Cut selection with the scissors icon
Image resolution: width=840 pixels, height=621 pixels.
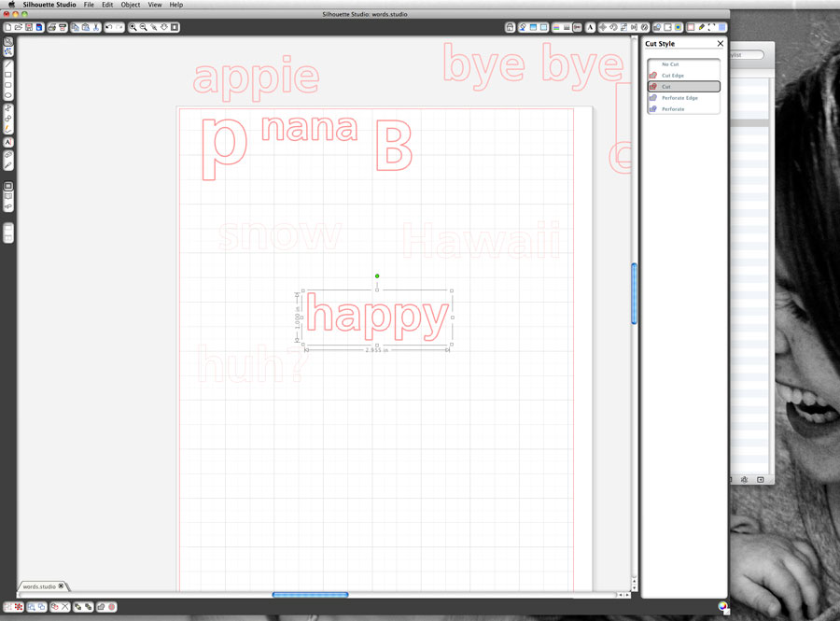click(96, 27)
